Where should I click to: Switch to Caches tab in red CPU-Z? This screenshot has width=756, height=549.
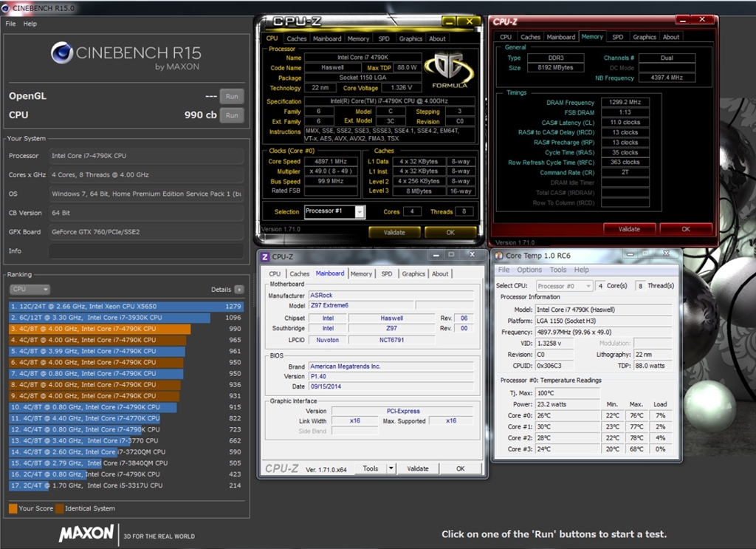[530, 37]
